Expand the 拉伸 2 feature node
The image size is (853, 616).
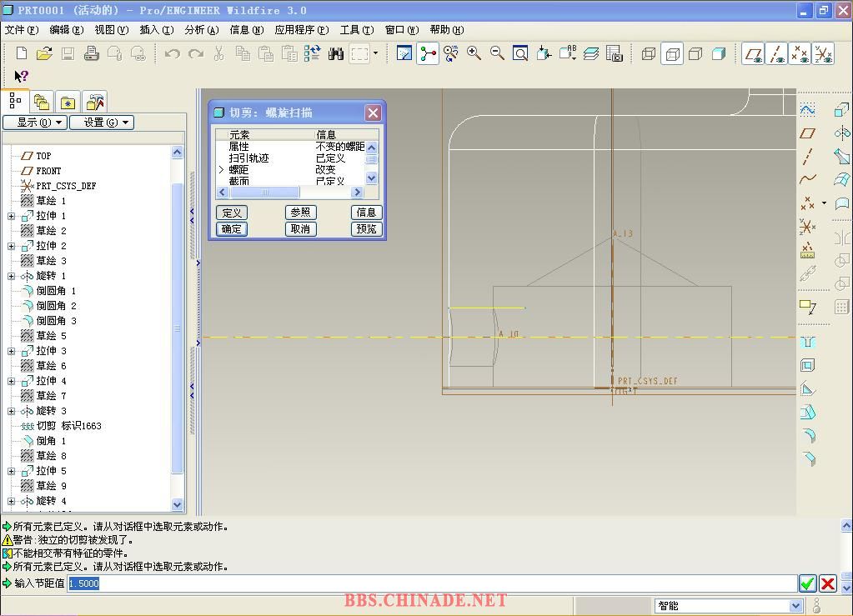pyautogui.click(x=11, y=246)
